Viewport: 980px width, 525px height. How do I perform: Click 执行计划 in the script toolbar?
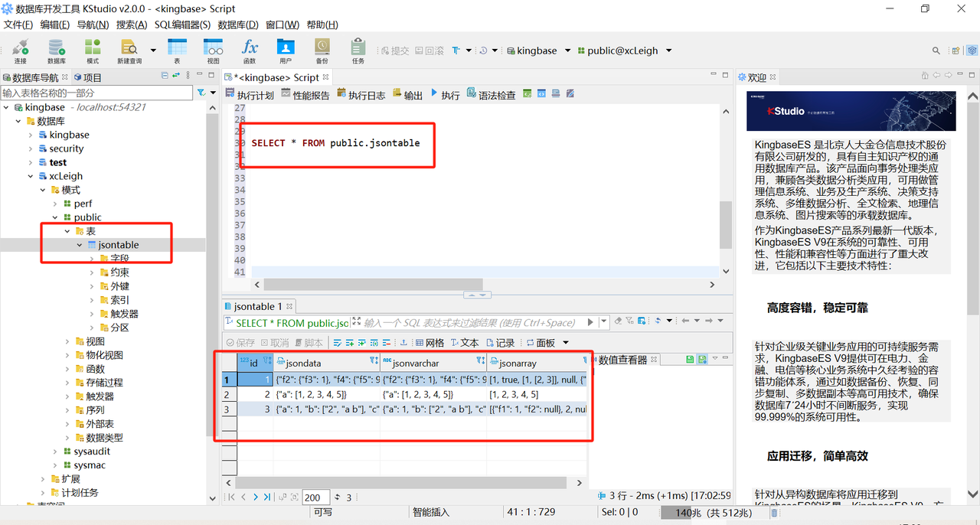point(250,95)
